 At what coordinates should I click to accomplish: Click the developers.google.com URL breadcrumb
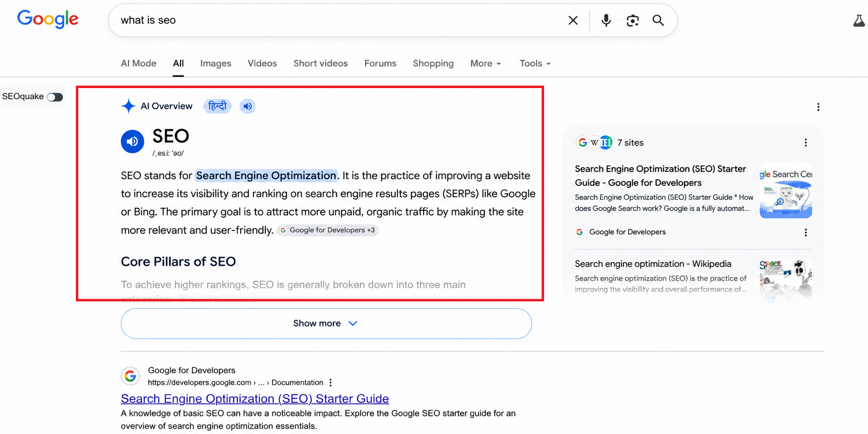point(235,382)
